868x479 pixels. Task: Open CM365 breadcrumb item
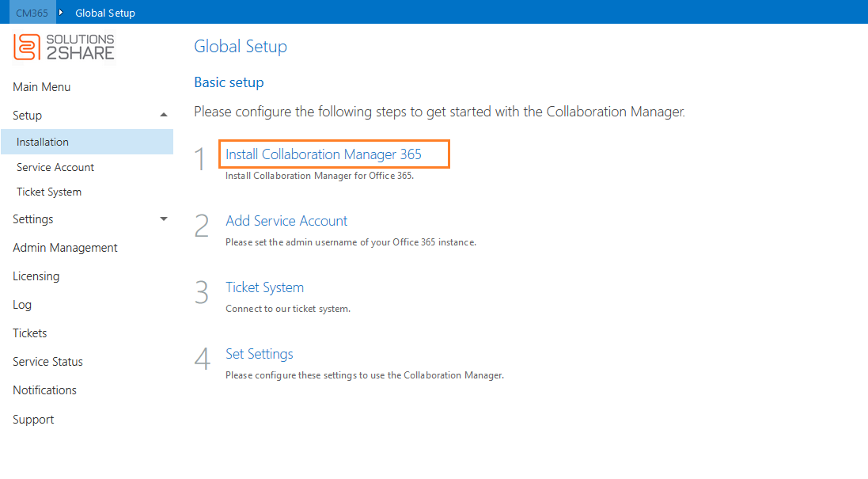tap(32, 13)
